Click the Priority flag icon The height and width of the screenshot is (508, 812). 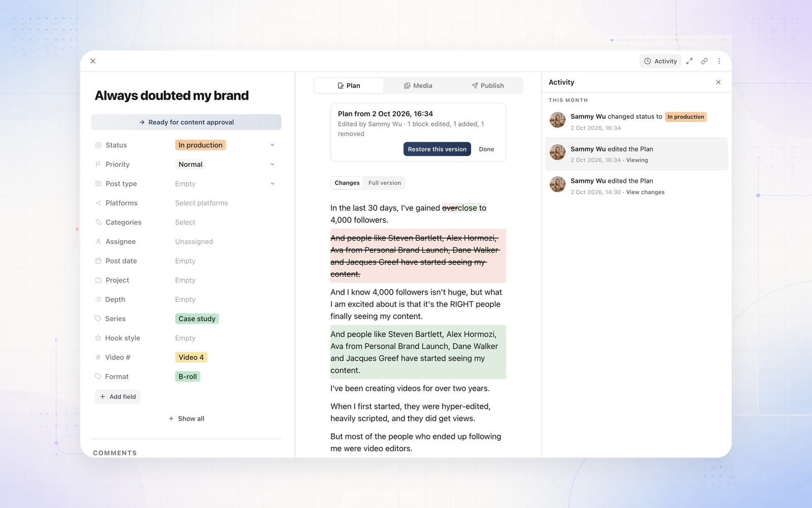pyautogui.click(x=98, y=165)
